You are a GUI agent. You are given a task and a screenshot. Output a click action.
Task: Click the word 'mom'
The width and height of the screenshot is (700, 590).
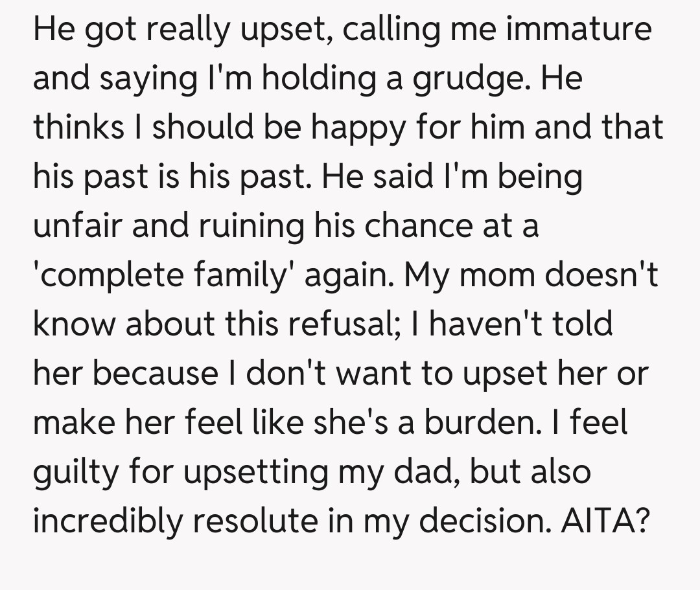click(503, 275)
